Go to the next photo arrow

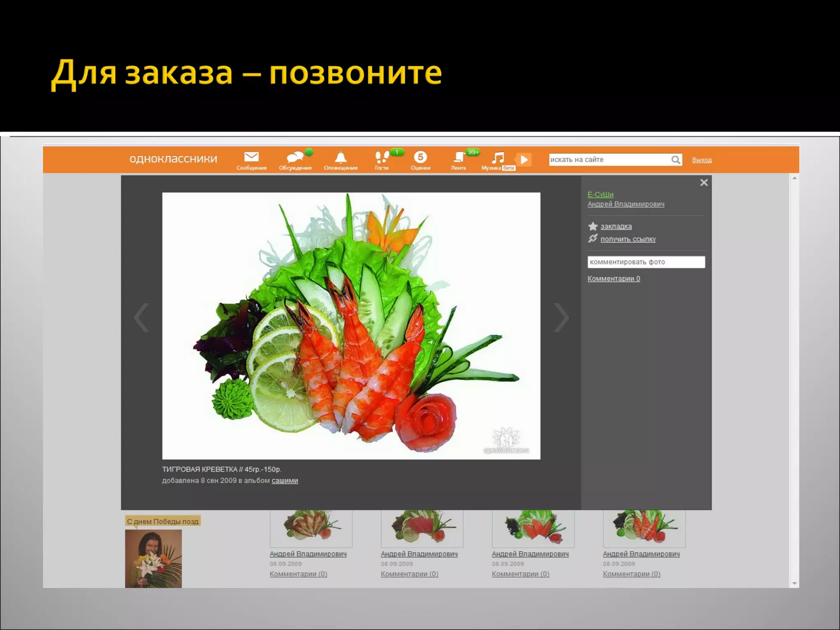click(x=561, y=317)
